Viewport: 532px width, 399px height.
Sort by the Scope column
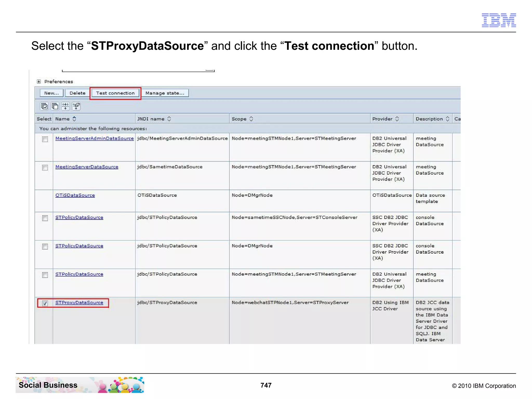pos(251,119)
